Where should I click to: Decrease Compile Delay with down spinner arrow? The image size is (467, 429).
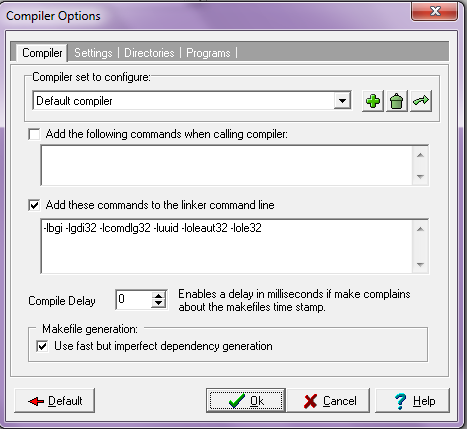[158, 303]
